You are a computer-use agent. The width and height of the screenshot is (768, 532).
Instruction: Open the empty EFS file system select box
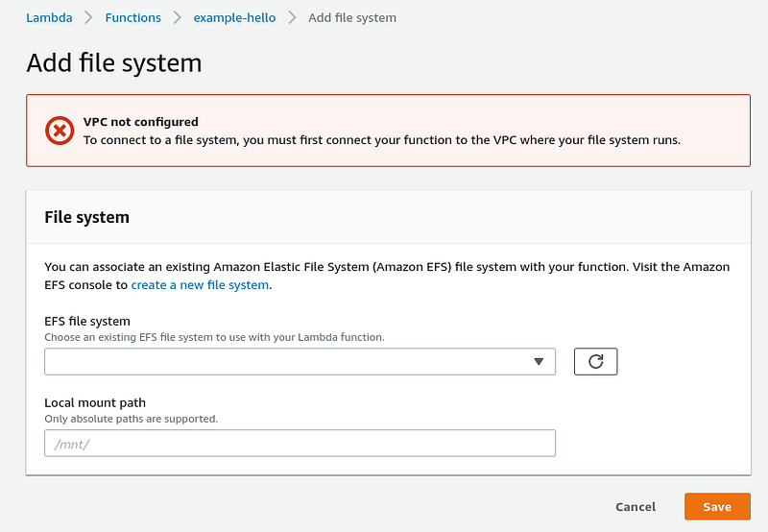[x=300, y=361]
